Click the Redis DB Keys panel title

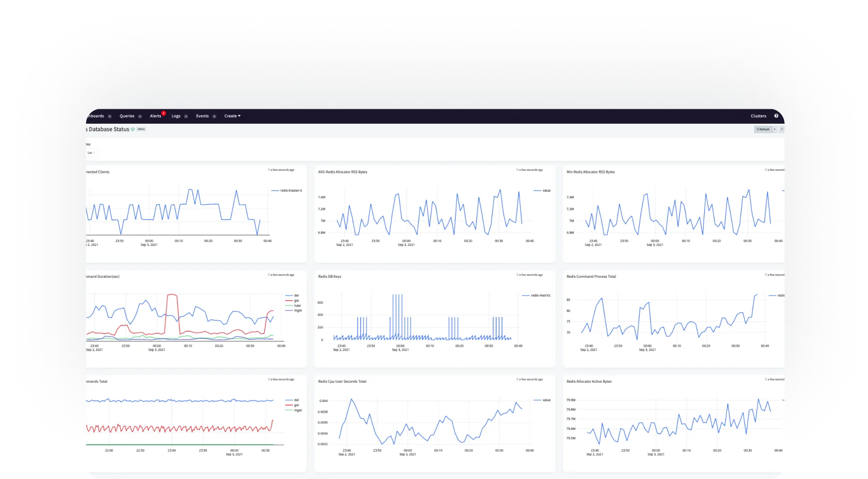330,277
